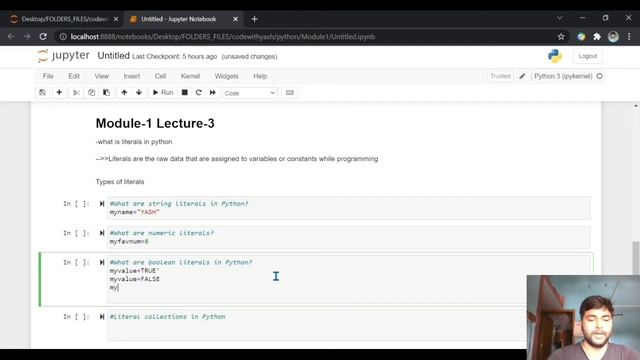Open the tab search chevron dropdown
The image size is (640, 360).
click(x=560, y=18)
